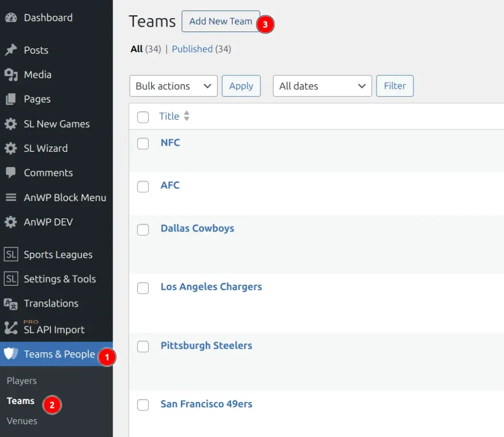Select Teams & People menu item
The image size is (504, 437).
tap(60, 354)
